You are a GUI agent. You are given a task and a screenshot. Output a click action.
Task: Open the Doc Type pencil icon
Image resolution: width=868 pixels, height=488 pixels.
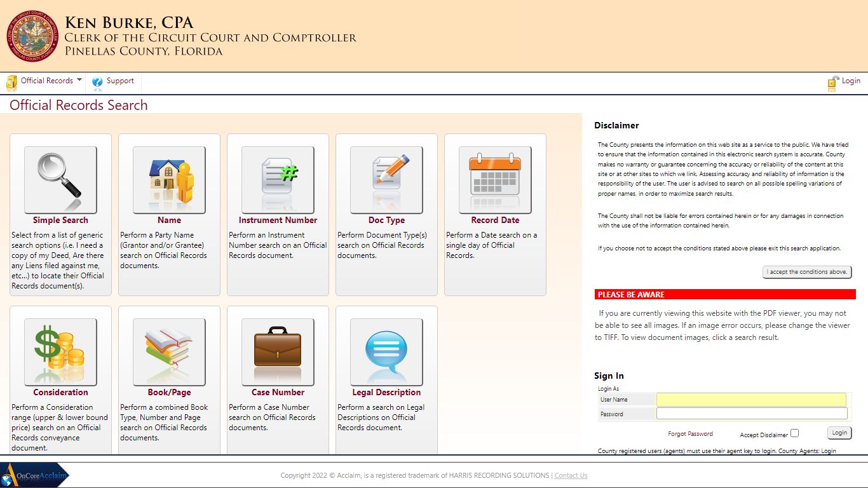pos(386,180)
